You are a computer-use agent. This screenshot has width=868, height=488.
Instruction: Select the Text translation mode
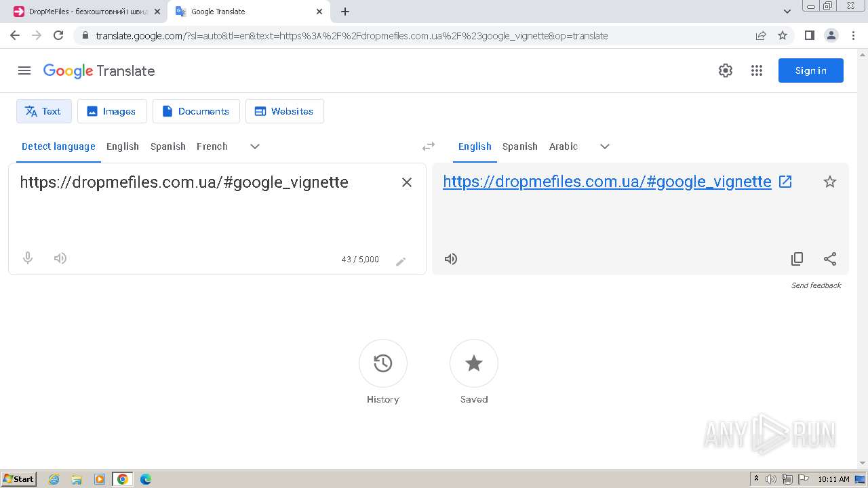(44, 111)
